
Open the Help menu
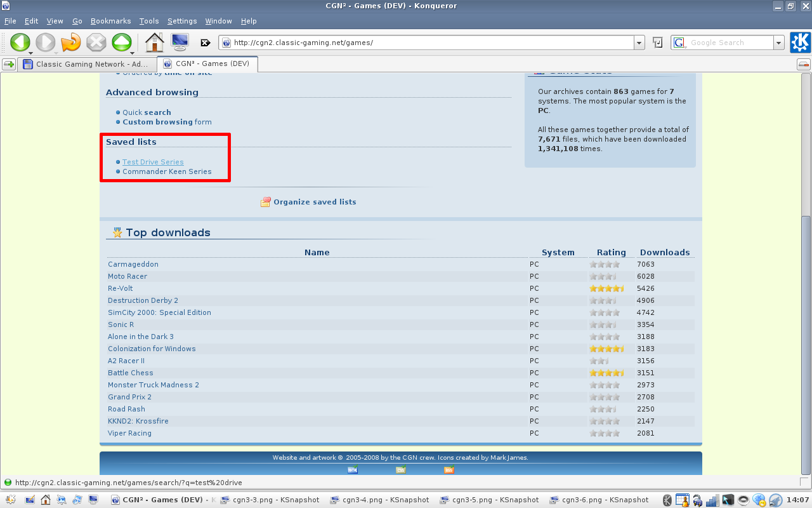249,21
